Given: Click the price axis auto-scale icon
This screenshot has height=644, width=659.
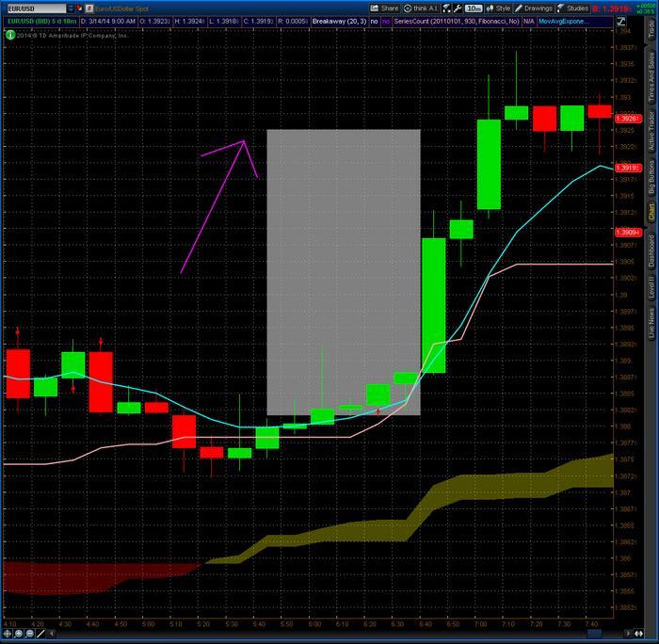Looking at the screenshot, I should (x=621, y=22).
